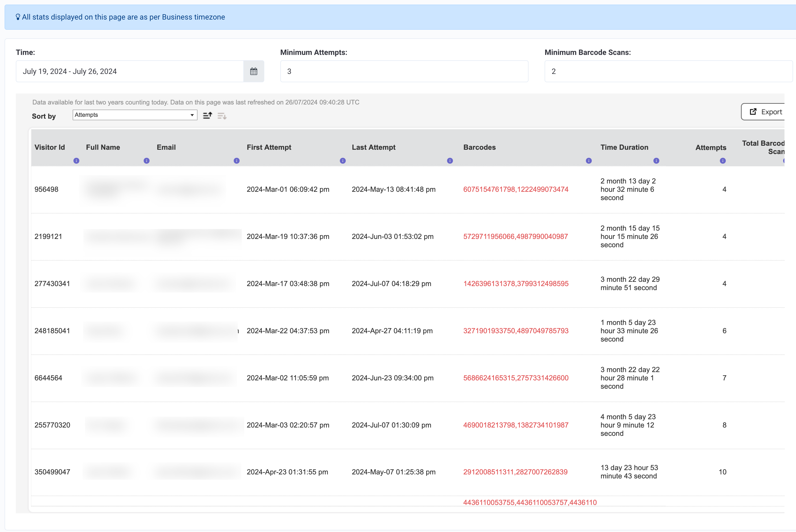Click first attempt 2024-Mar-17 03:48:38 pm

click(x=288, y=284)
